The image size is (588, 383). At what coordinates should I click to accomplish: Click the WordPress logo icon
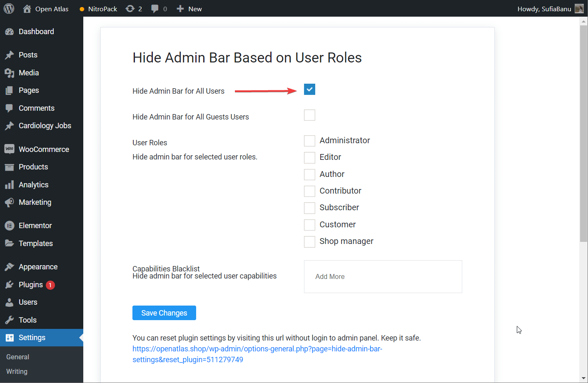point(9,9)
